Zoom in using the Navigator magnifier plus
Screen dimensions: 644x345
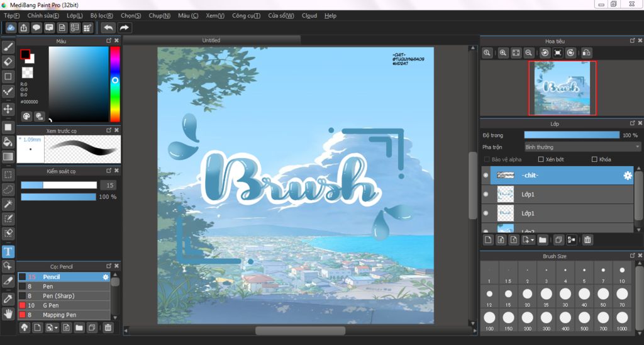point(503,53)
